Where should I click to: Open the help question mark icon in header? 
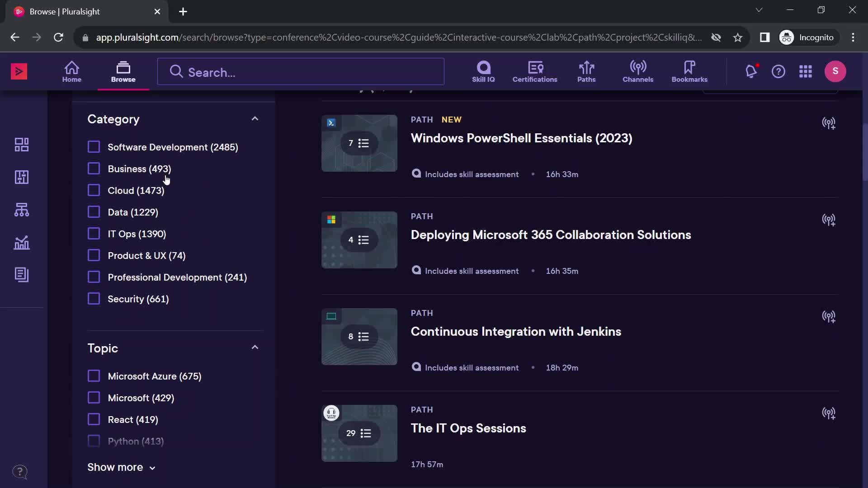[x=778, y=71]
